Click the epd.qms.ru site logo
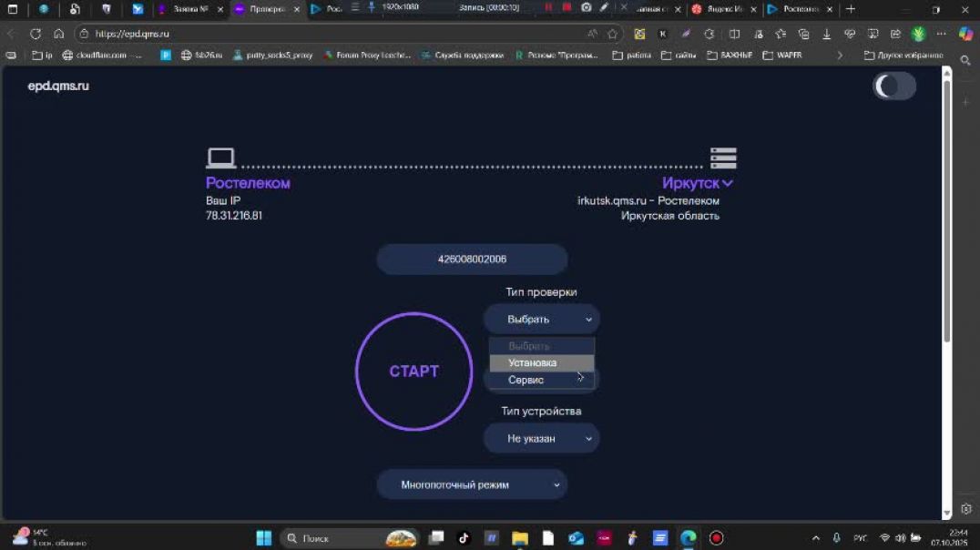The image size is (980, 550). tap(58, 87)
